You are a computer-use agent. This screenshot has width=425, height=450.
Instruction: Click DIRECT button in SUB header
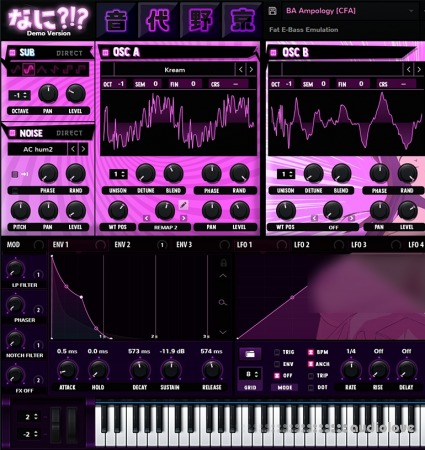pos(69,53)
